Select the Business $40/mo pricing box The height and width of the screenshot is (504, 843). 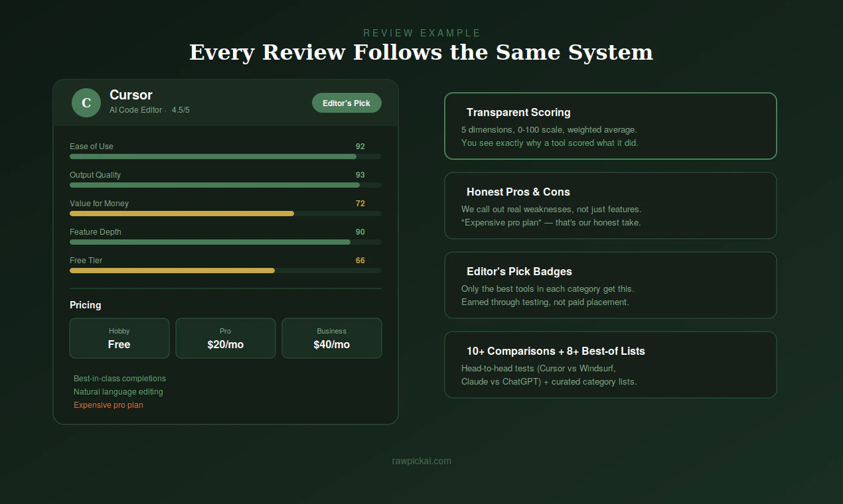(332, 338)
